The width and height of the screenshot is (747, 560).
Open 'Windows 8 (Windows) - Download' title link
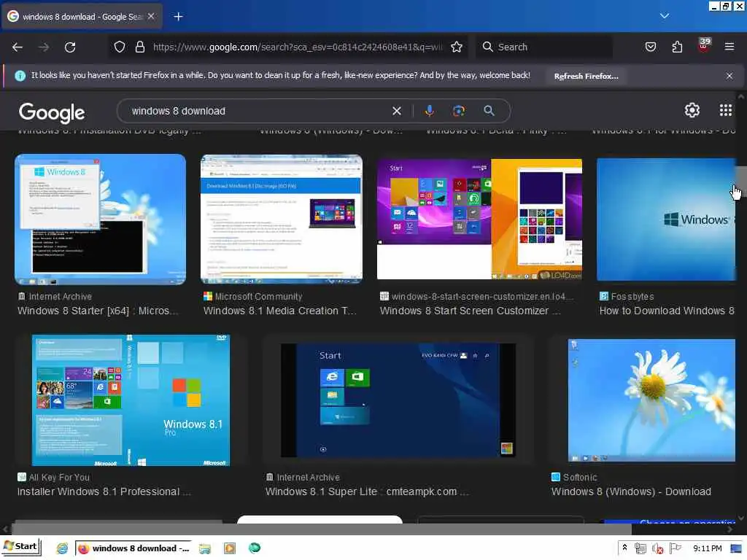pos(631,492)
